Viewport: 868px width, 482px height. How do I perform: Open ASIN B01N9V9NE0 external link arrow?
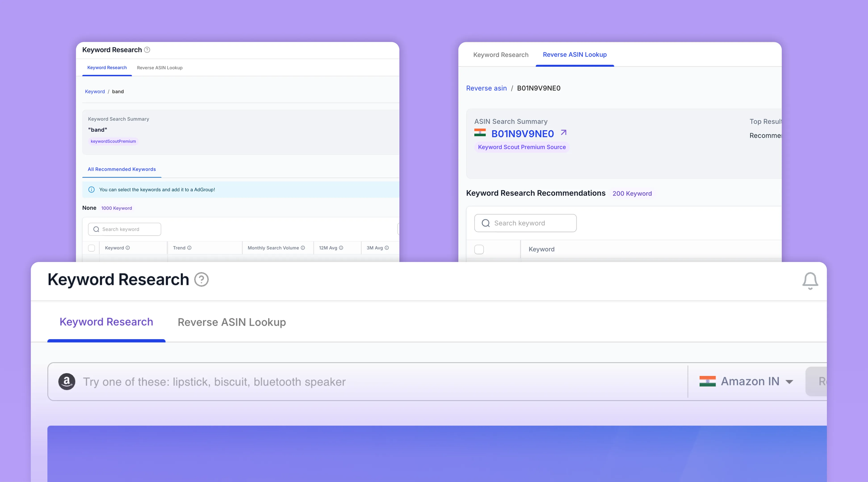[x=563, y=133]
